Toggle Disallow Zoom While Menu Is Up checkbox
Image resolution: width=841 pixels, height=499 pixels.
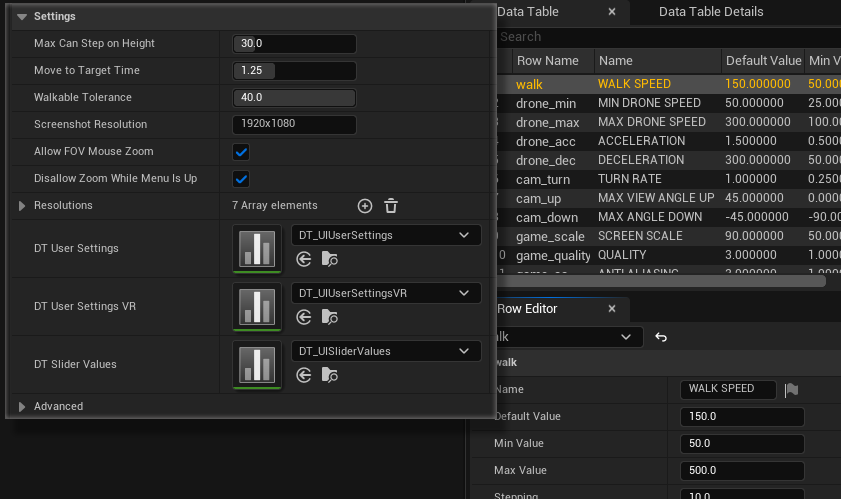(x=241, y=179)
